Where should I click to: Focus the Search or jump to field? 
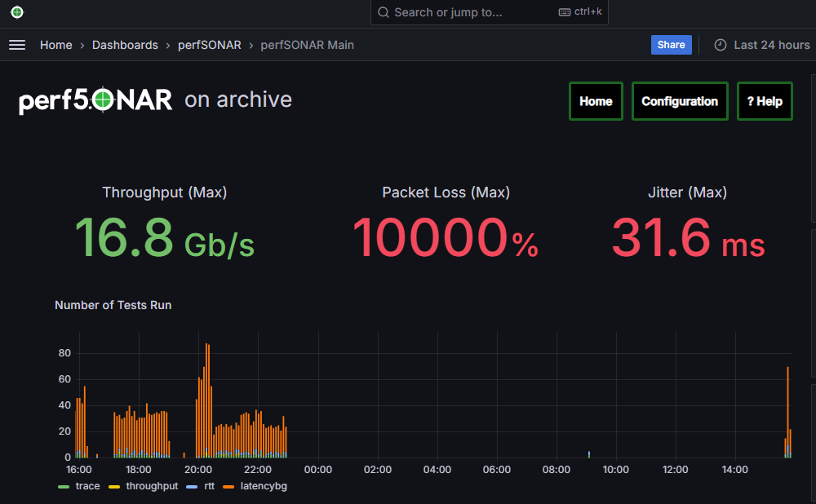489,12
